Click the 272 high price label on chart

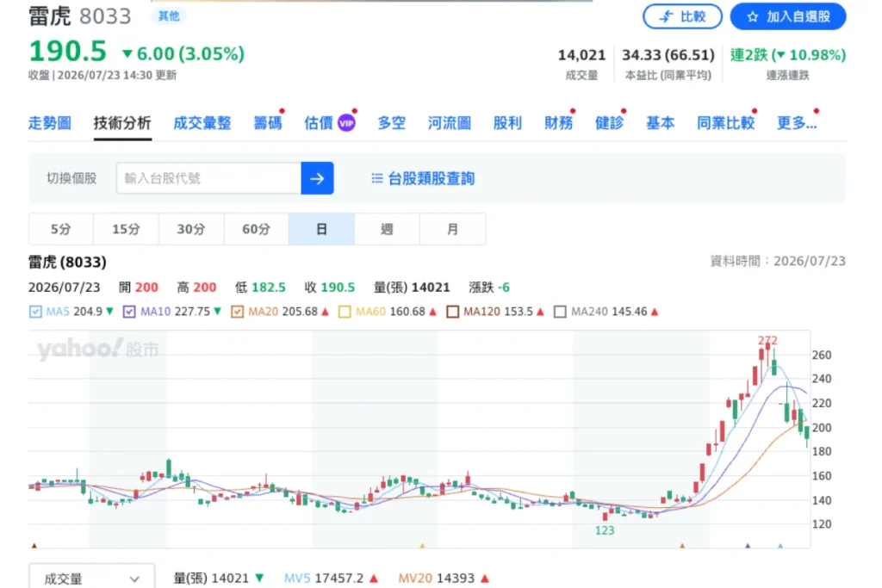[x=767, y=340]
